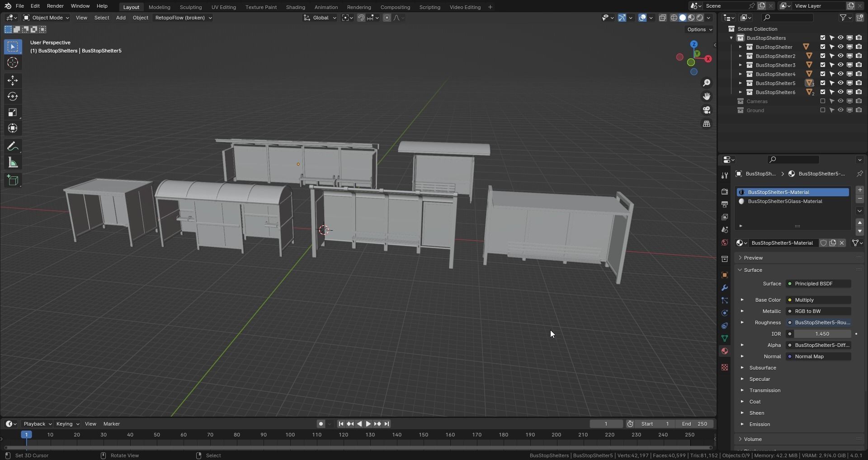Expand the Emission section
868x460 pixels.
(x=759, y=424)
